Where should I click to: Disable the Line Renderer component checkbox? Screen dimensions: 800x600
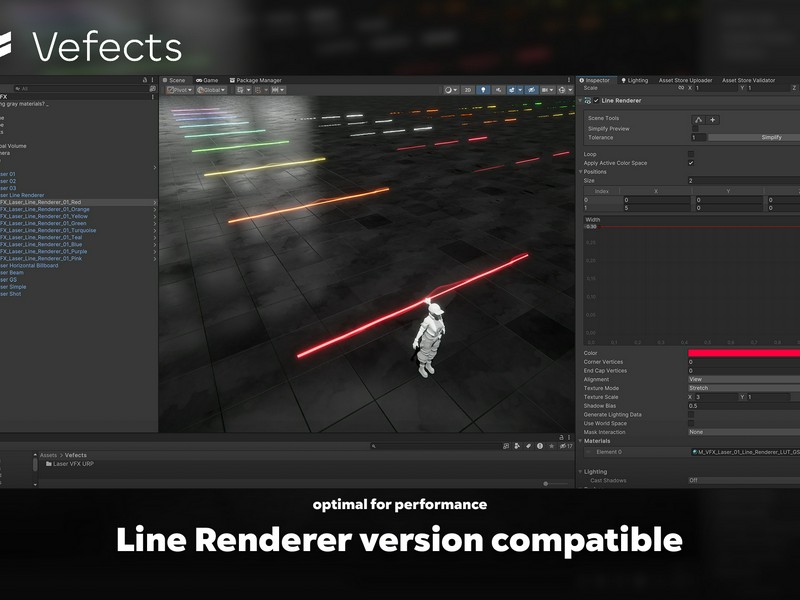pyautogui.click(x=596, y=101)
